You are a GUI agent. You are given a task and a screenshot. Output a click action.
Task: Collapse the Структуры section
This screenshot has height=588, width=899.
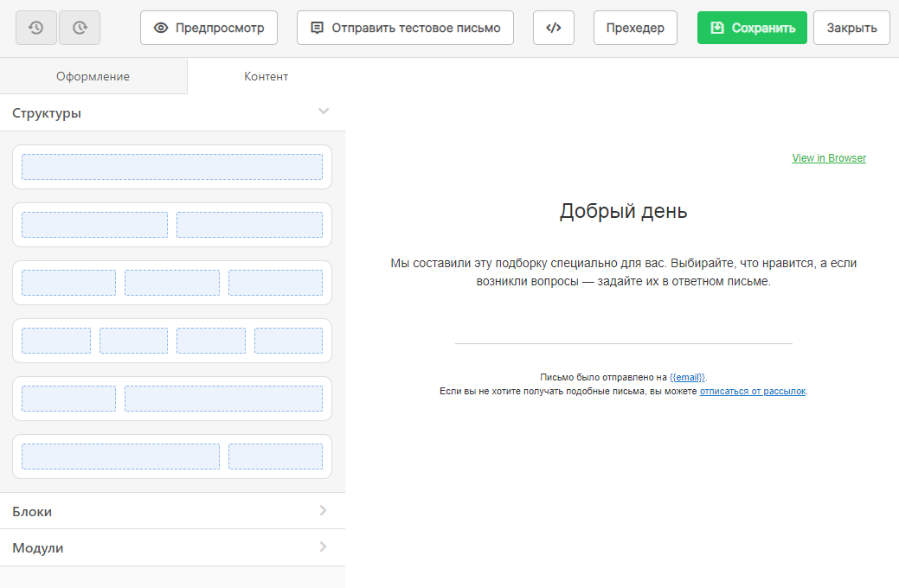tap(324, 112)
